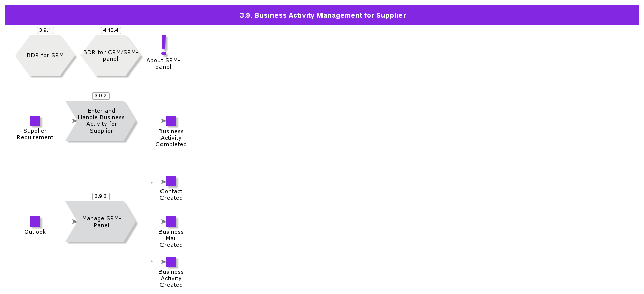Viewport: 644px width, 294px height.
Task: Click the diagram title bar heading
Action: (x=322, y=15)
